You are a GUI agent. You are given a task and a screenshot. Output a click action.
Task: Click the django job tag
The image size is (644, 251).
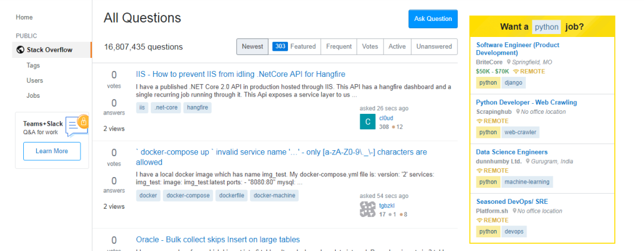pos(513,82)
